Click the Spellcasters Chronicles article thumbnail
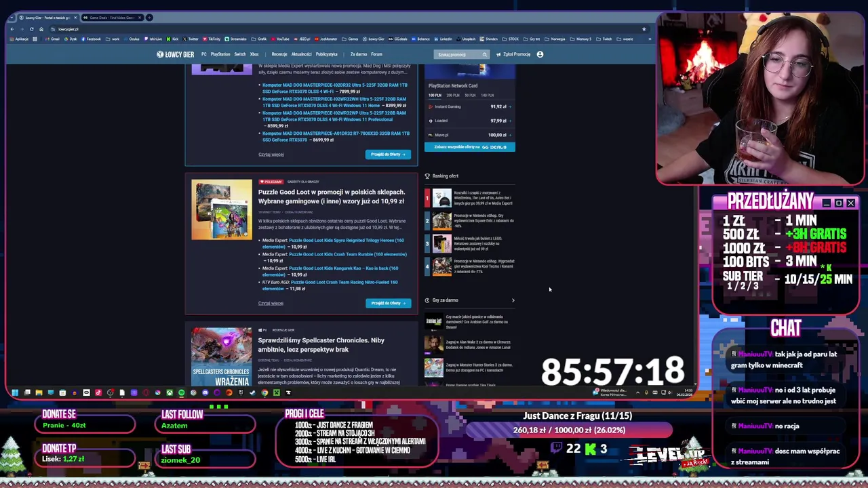Image resolution: width=868 pixels, height=488 pixels. click(x=222, y=357)
